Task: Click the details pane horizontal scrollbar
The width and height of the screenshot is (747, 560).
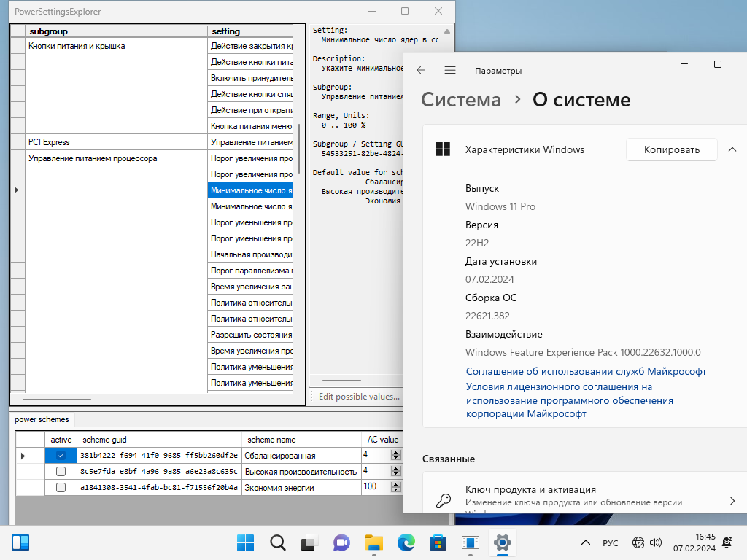Action: (x=341, y=381)
